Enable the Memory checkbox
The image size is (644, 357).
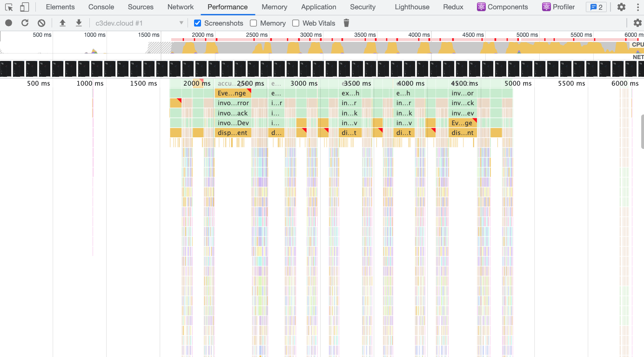(x=253, y=23)
